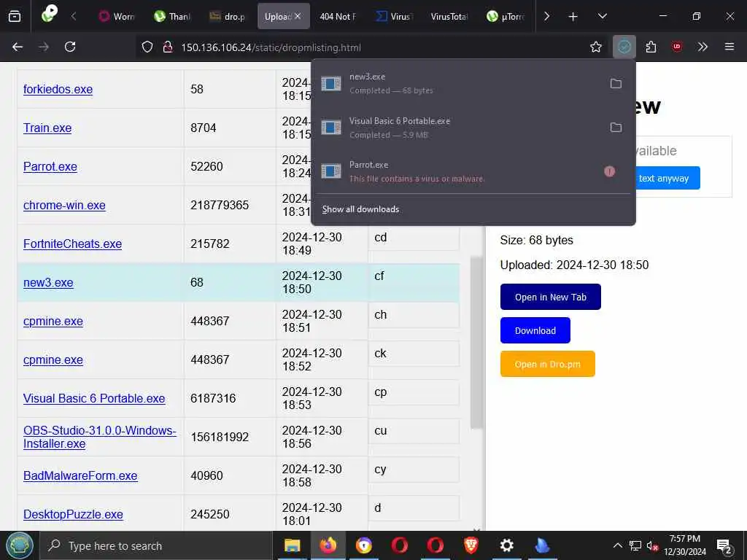This screenshot has width=747, height=560.
Task: Click the blue Download button
Action: click(535, 330)
